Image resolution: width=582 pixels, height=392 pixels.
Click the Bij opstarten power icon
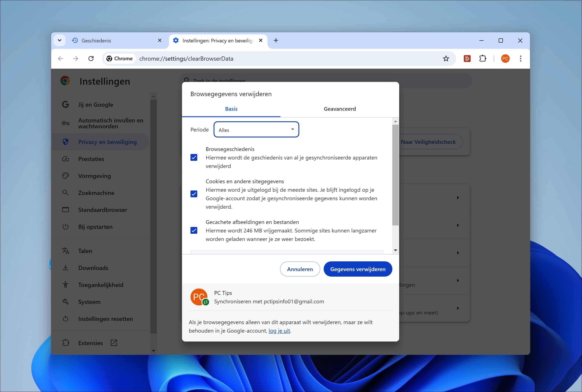pyautogui.click(x=66, y=227)
